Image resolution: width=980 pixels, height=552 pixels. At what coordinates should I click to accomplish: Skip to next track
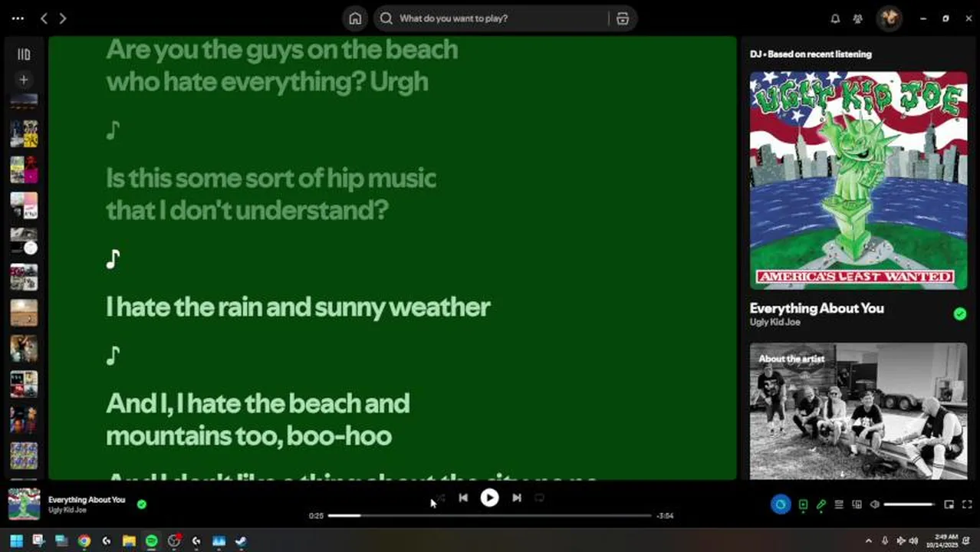click(x=517, y=498)
